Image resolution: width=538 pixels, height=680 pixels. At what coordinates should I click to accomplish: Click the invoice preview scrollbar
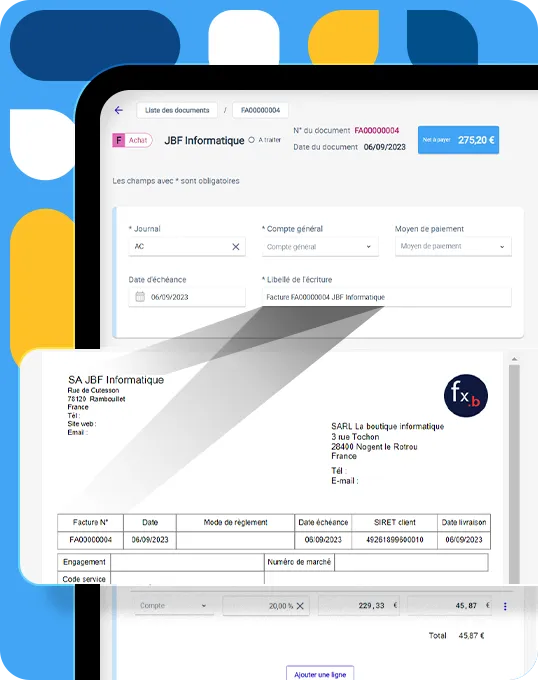(514, 471)
